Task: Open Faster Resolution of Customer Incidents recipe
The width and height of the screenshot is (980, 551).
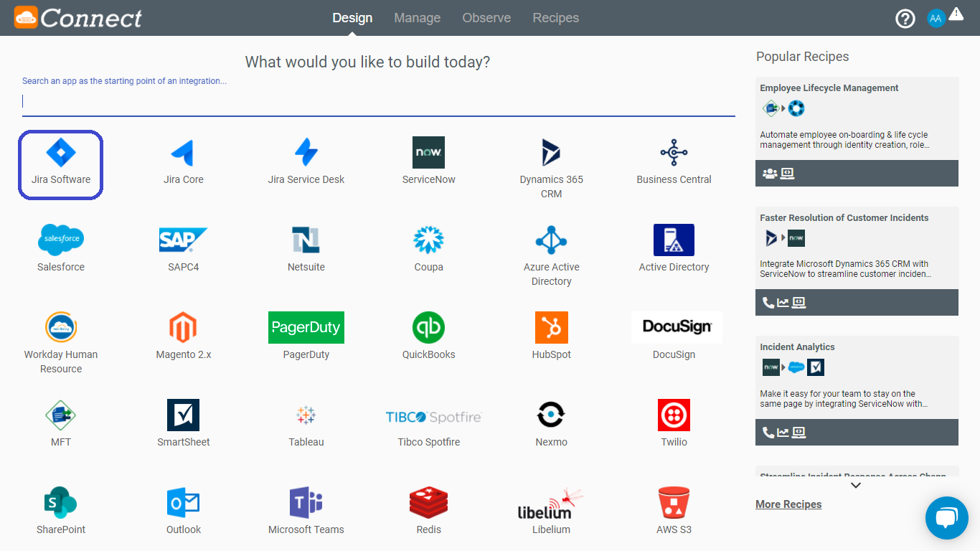Action: click(857, 261)
